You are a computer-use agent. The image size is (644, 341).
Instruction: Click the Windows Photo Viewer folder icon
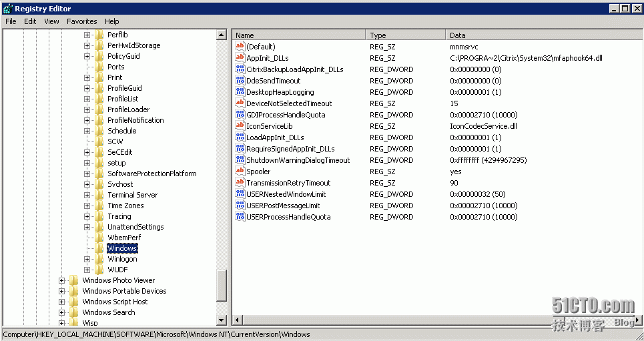74,280
